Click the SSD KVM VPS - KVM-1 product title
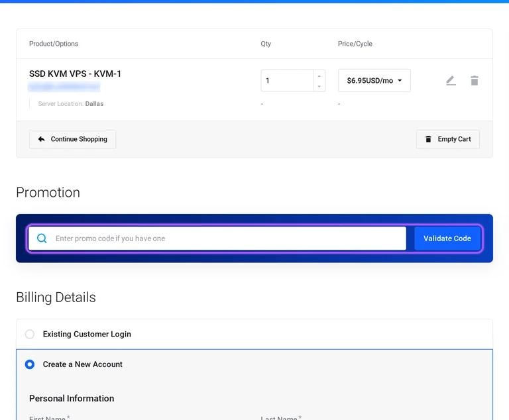The height and width of the screenshot is (420, 509). coord(75,74)
